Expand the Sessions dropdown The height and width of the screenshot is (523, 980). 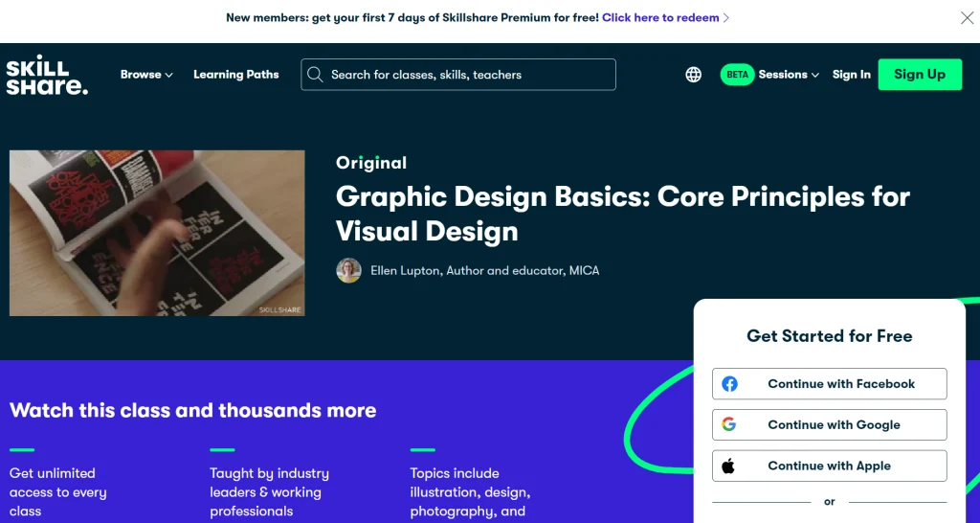(789, 75)
